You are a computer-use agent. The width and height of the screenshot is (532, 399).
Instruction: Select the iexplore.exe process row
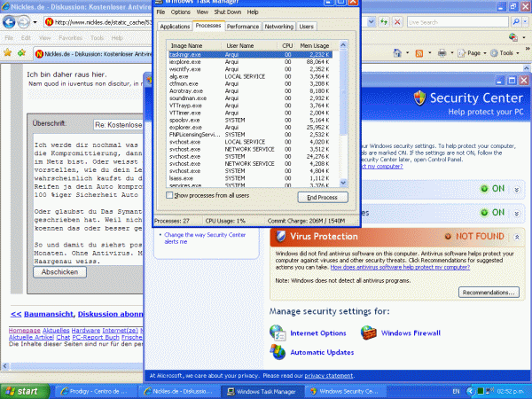point(249,62)
